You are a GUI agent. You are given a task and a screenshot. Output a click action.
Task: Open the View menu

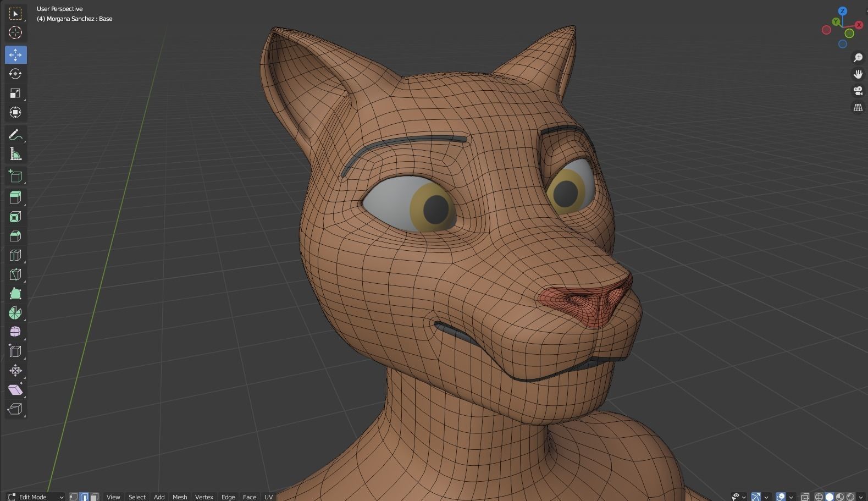(x=113, y=497)
